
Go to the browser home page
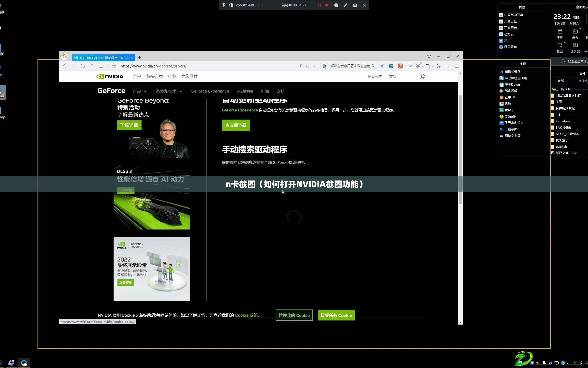pos(92,66)
